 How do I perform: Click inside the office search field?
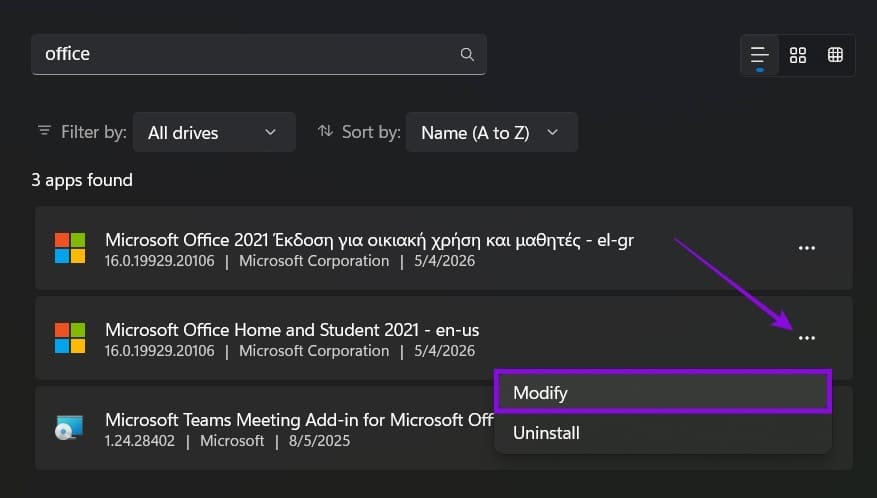coord(258,54)
